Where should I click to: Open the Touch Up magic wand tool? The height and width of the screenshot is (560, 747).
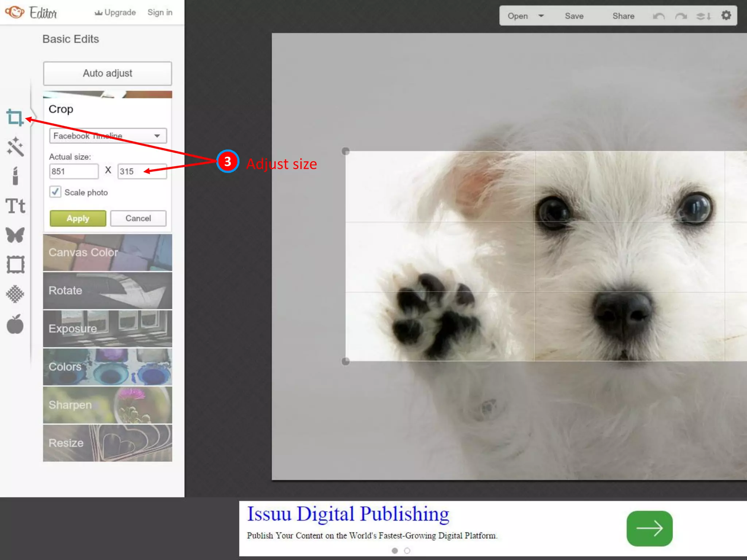tap(15, 147)
